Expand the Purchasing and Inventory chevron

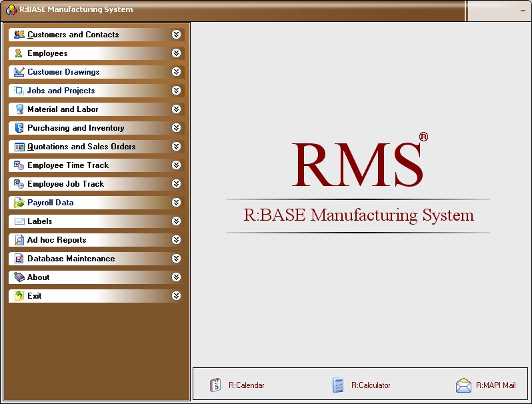(176, 127)
